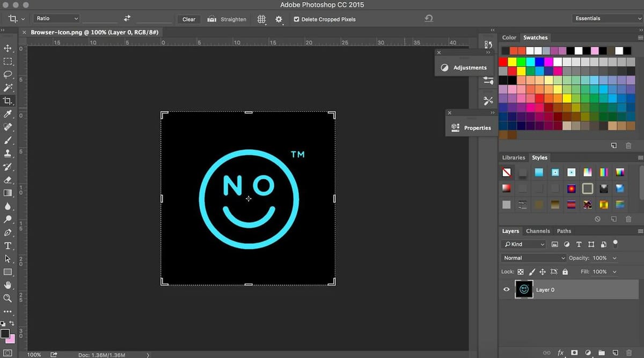The image size is (644, 358).
Task: Toggle filter for pixel layers
Action: pos(556,244)
